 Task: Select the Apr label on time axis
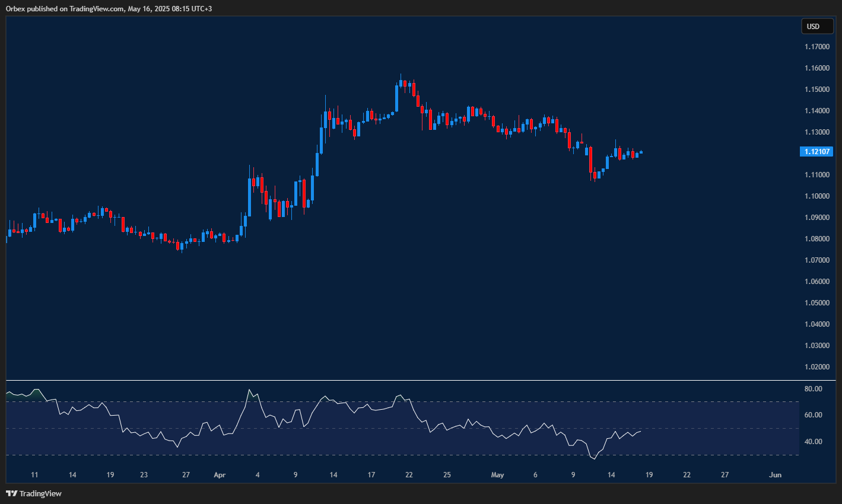(220, 475)
